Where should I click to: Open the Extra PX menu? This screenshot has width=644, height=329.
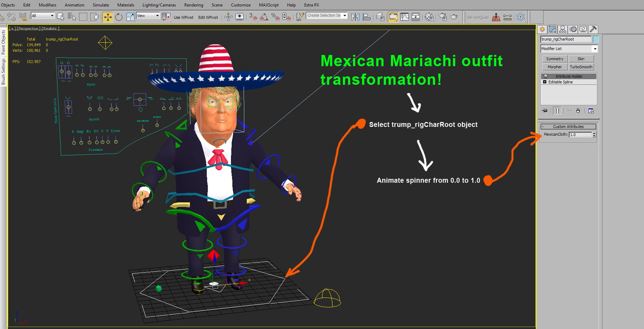[x=312, y=5]
